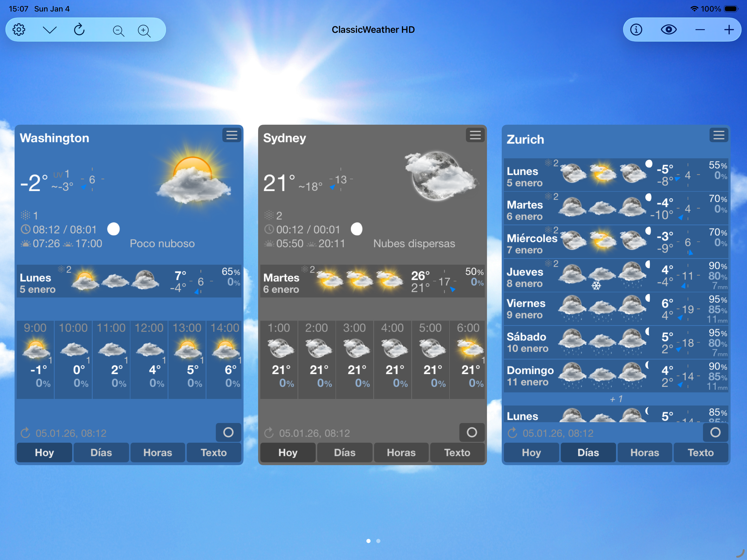
Task: Open the settings gear icon
Action: coord(19,30)
